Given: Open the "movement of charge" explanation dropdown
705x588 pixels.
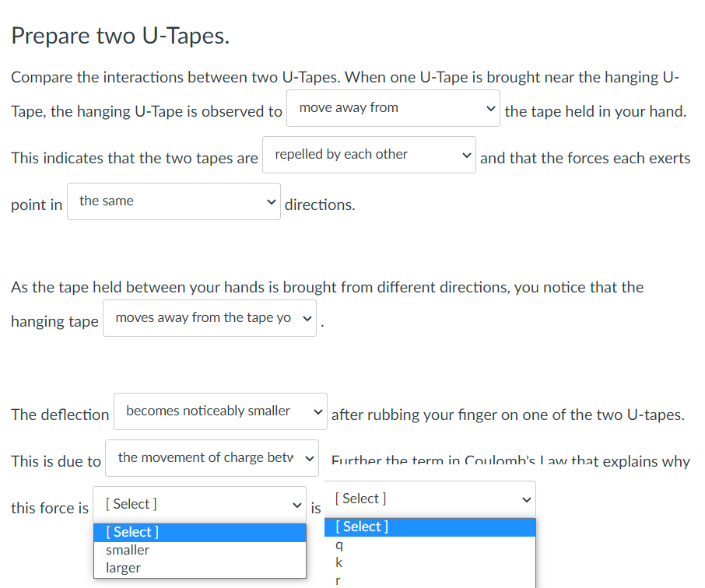Looking at the screenshot, I should 212,458.
